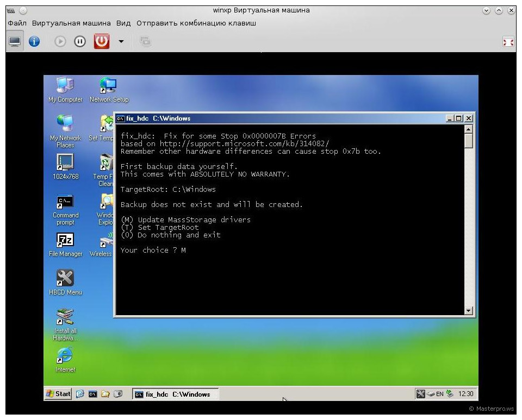
Task: Select the partly hidden Temp File Cleaner icon
Action: (x=103, y=170)
